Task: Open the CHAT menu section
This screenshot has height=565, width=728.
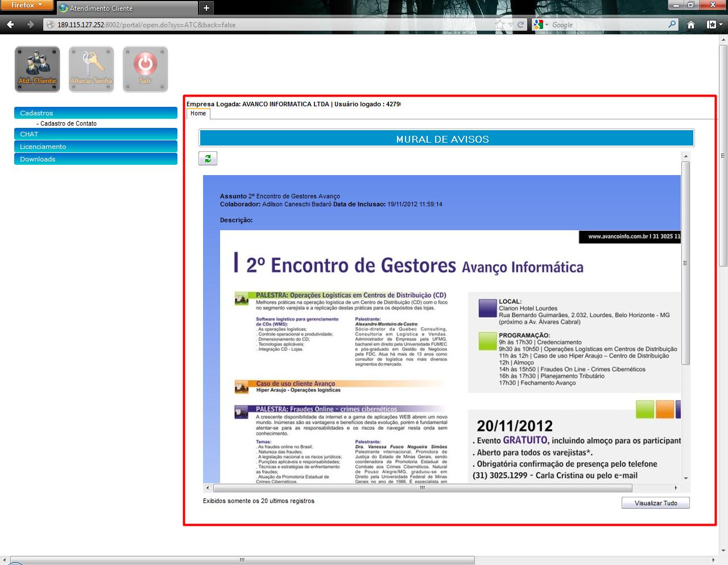Action: click(x=96, y=134)
